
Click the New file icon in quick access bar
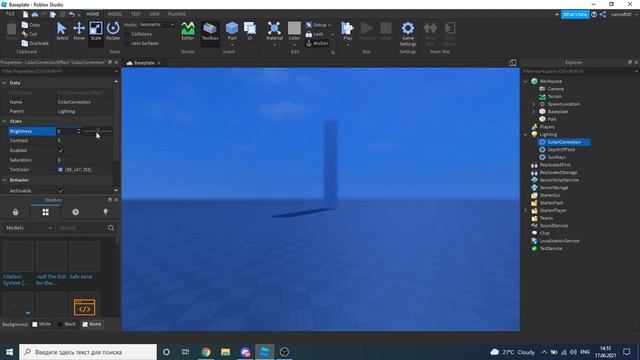pyautogui.click(x=25, y=14)
